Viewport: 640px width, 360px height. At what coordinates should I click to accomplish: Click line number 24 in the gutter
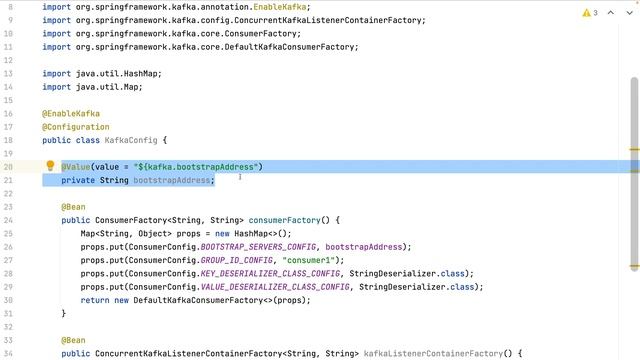click(8, 220)
